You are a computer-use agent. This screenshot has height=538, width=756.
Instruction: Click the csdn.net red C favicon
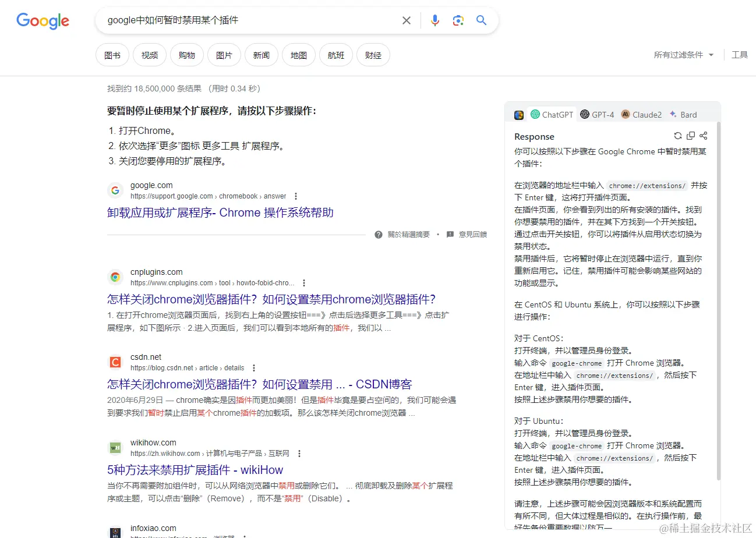115,362
